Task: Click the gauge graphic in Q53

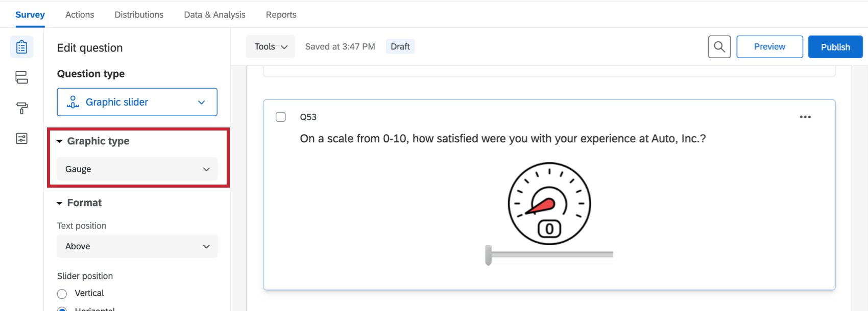Action: point(549,203)
